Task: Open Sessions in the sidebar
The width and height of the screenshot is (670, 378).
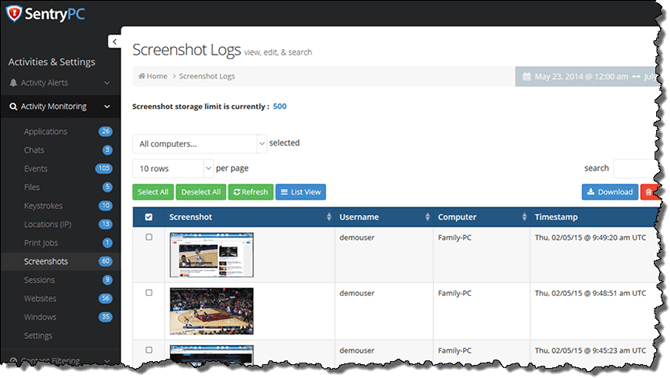Action: point(39,280)
